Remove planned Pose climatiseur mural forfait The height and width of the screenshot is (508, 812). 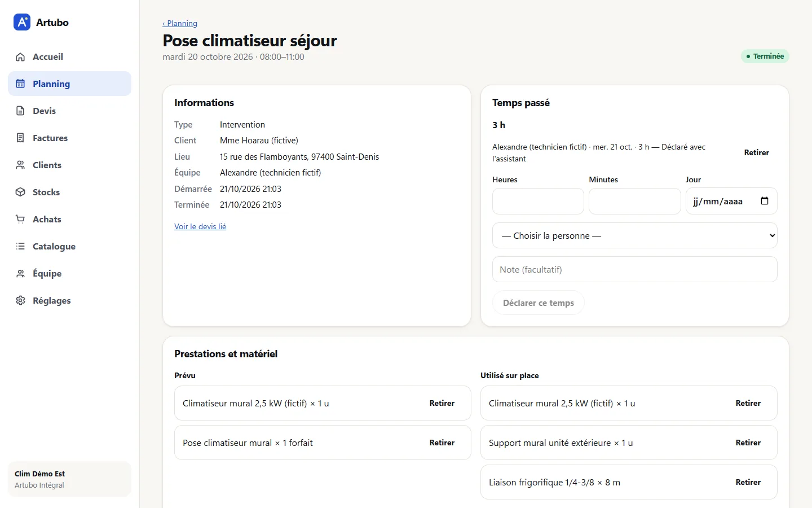click(x=442, y=443)
